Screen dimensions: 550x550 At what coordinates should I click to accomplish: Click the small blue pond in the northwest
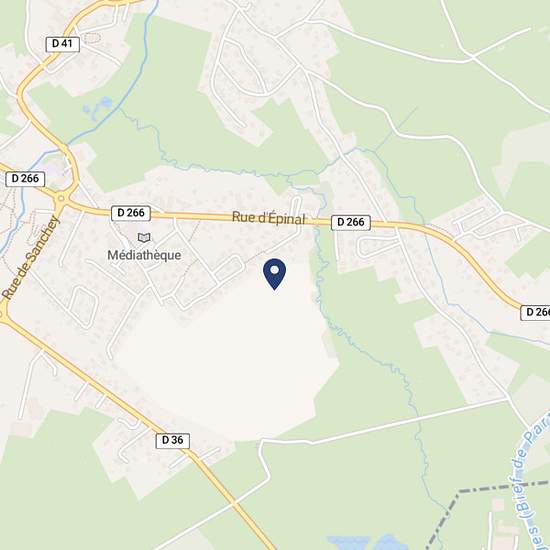[x=105, y=103]
